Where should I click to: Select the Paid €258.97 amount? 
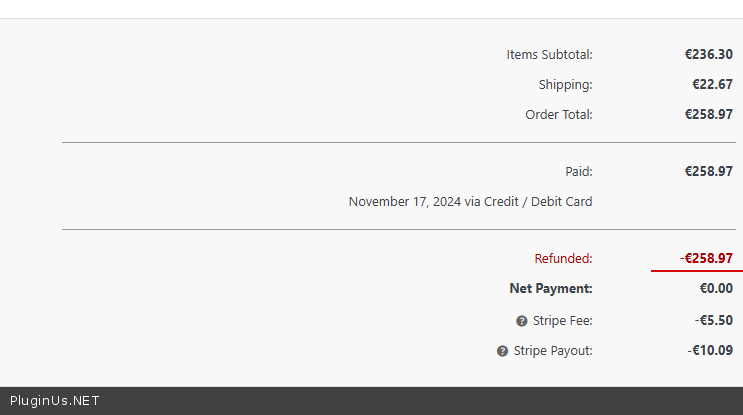click(708, 172)
